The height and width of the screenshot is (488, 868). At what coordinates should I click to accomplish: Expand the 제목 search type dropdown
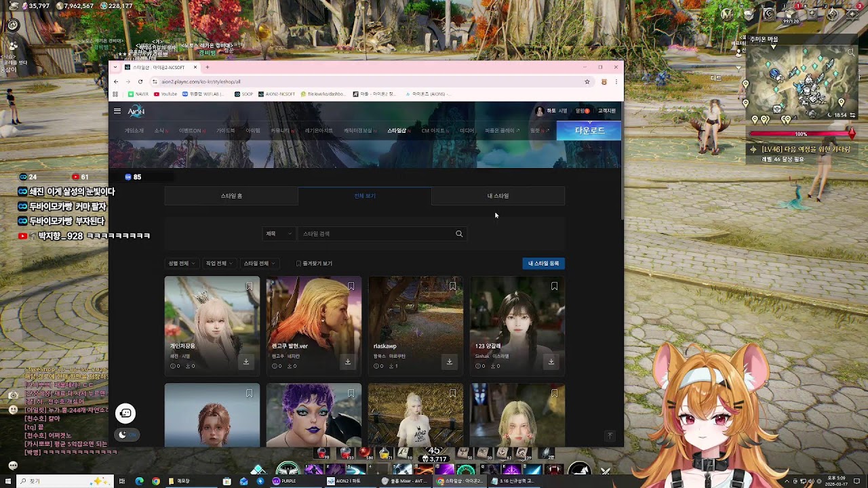(x=279, y=234)
